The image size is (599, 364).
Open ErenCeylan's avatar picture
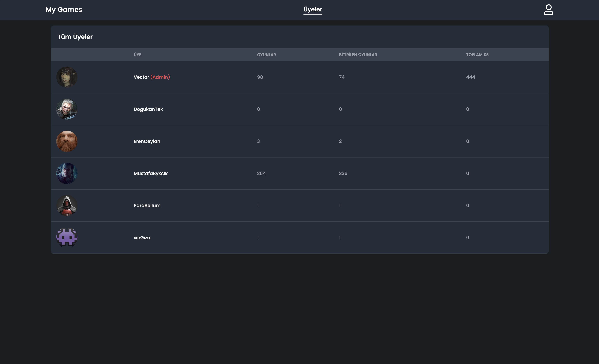67,141
